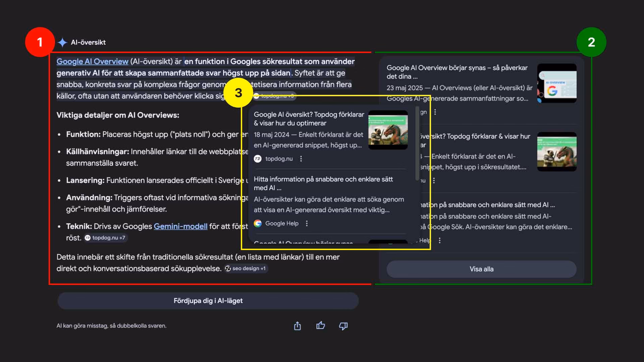The height and width of the screenshot is (362, 644).
Task: Click the AI-översikt sparkle icon
Action: [x=62, y=43]
